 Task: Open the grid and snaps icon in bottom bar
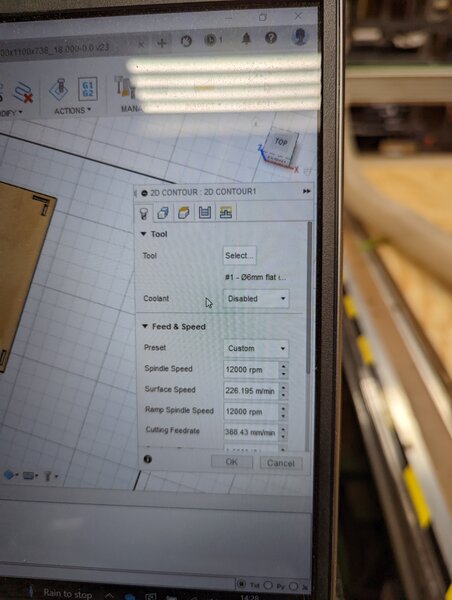point(30,476)
